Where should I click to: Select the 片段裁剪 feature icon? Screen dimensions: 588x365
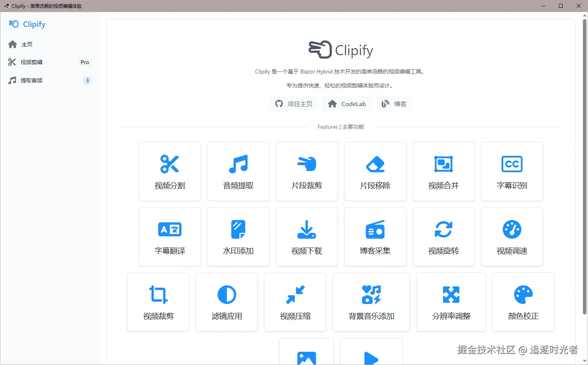tap(307, 164)
